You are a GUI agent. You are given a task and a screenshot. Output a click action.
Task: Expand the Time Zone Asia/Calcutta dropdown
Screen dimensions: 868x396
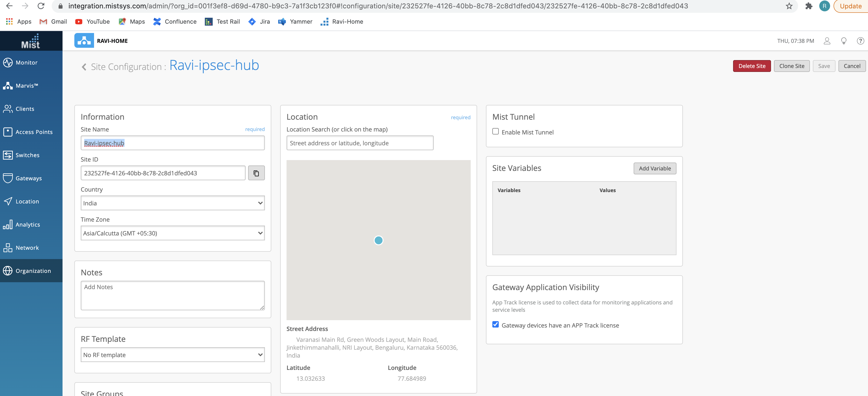tap(173, 233)
